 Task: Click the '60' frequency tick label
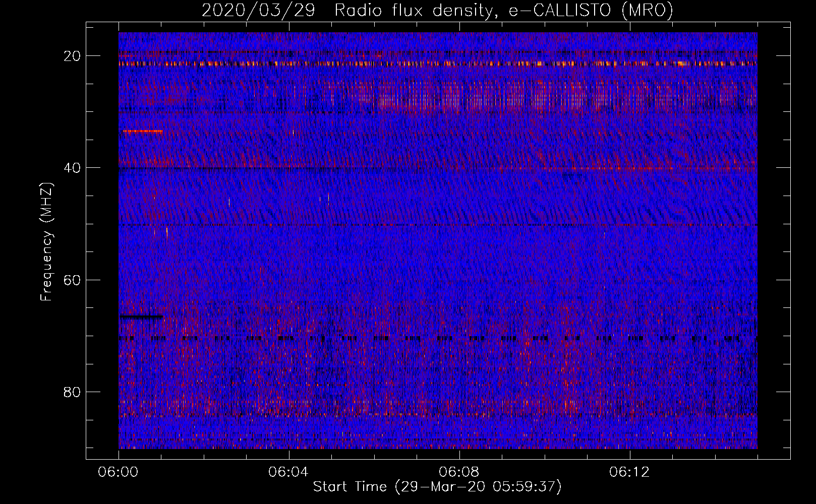[x=73, y=280]
